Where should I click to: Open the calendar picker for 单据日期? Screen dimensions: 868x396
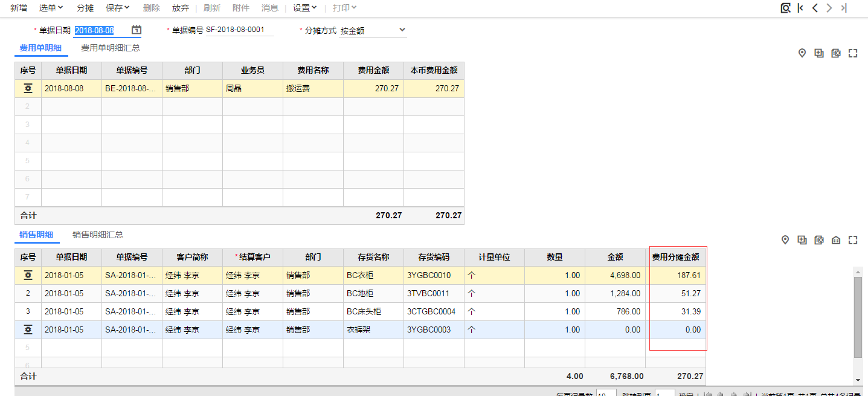click(x=137, y=30)
